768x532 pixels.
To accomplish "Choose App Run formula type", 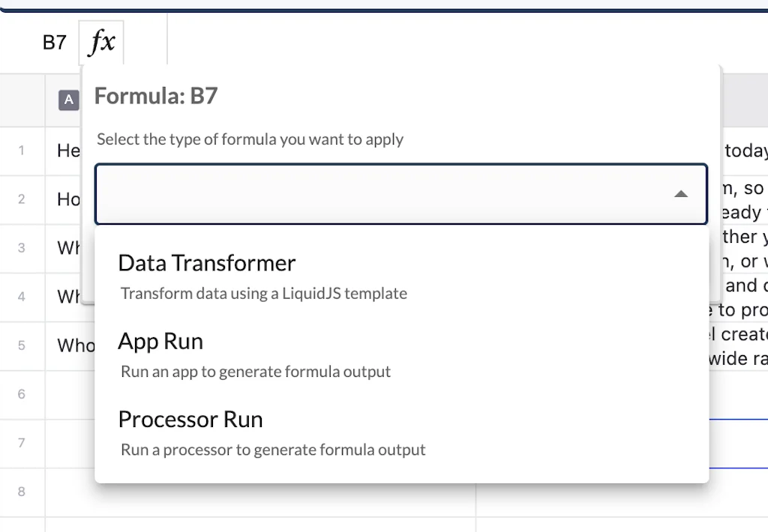I will pyautogui.click(x=160, y=342).
